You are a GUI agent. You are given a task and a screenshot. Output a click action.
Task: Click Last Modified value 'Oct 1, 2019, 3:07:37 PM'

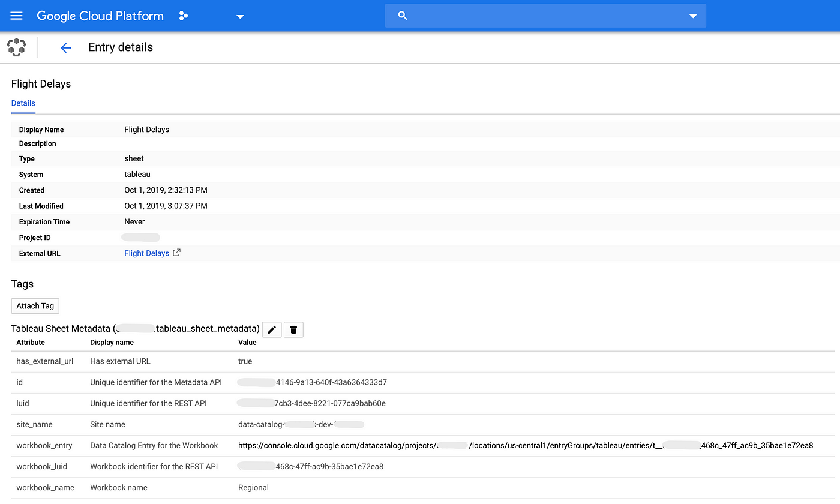tap(166, 206)
